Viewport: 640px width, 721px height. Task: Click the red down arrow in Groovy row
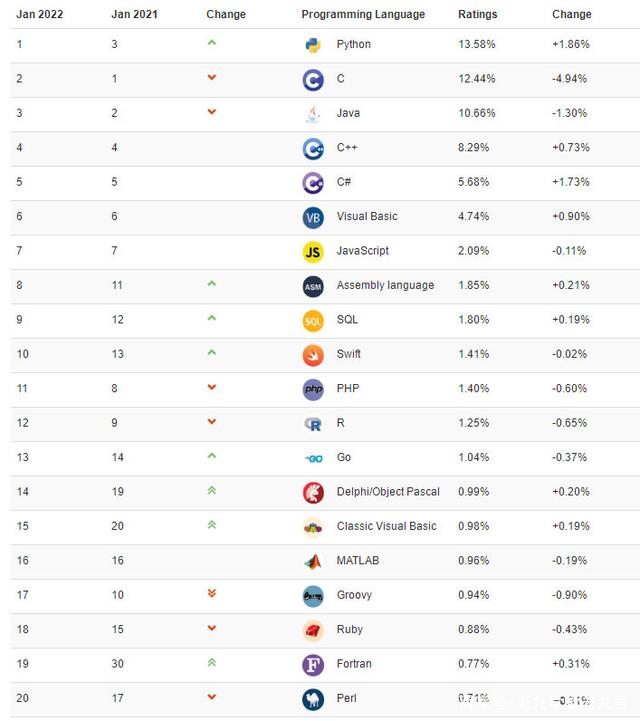pyautogui.click(x=211, y=593)
